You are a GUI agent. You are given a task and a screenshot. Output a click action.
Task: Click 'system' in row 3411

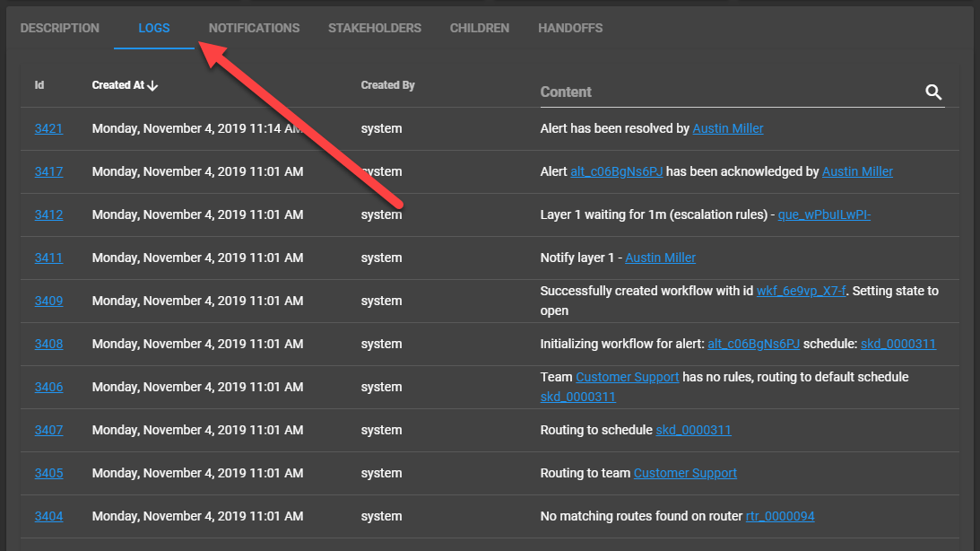[381, 258]
